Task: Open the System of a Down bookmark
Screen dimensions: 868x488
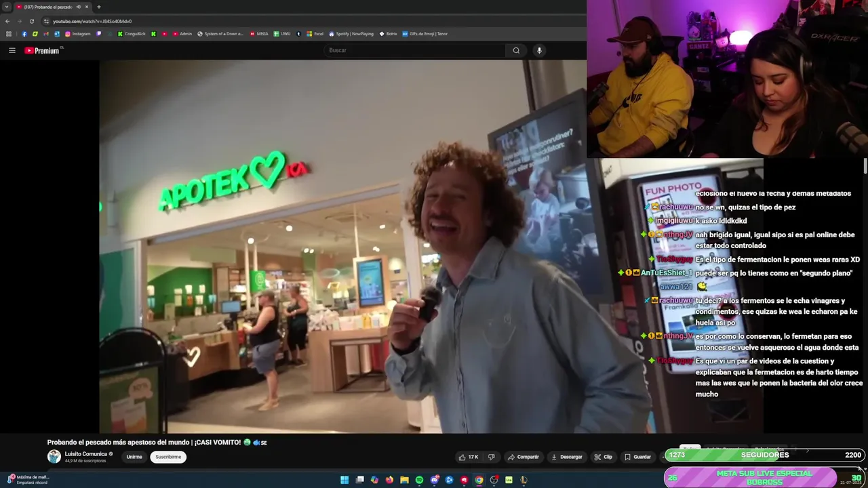Action: click(x=220, y=34)
